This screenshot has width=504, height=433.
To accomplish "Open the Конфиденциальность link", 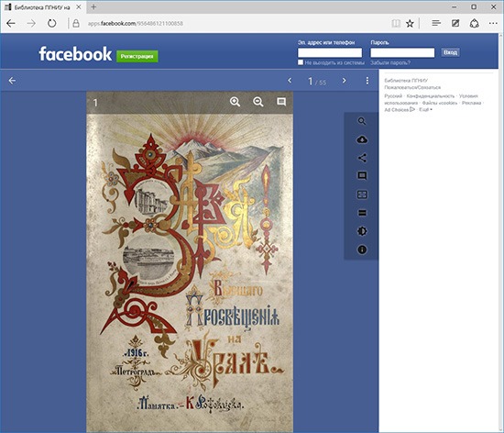I will click(x=431, y=95).
